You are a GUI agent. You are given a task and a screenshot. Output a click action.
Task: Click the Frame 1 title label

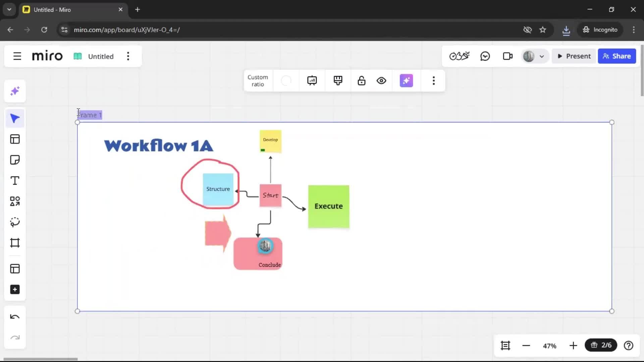point(90,115)
